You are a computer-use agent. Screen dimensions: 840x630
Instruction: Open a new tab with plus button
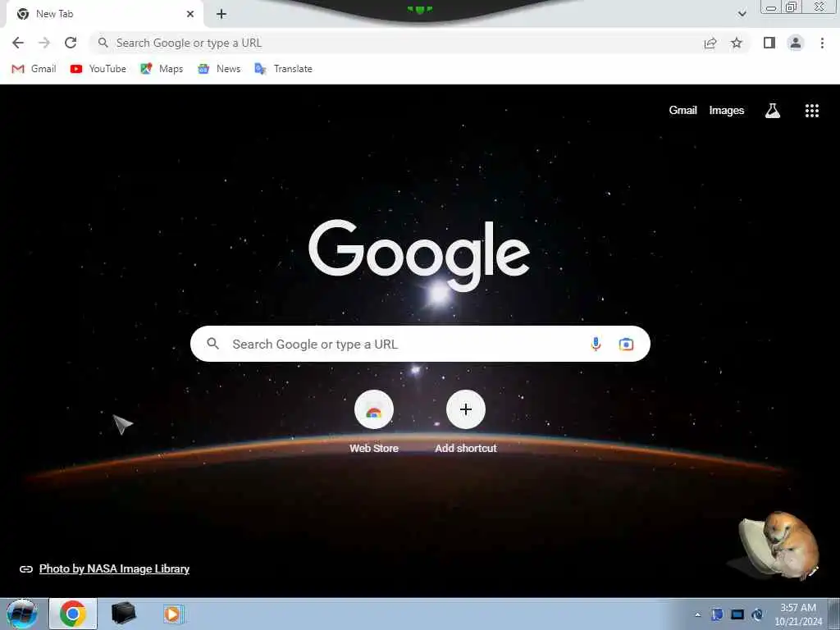tap(221, 14)
